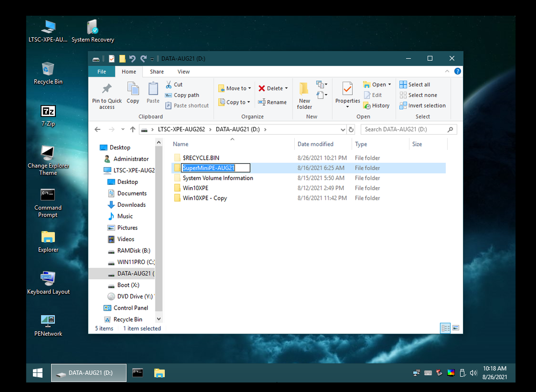Select WIN11PRO (C:) drive in tree
The image size is (536, 392).
pos(131,262)
